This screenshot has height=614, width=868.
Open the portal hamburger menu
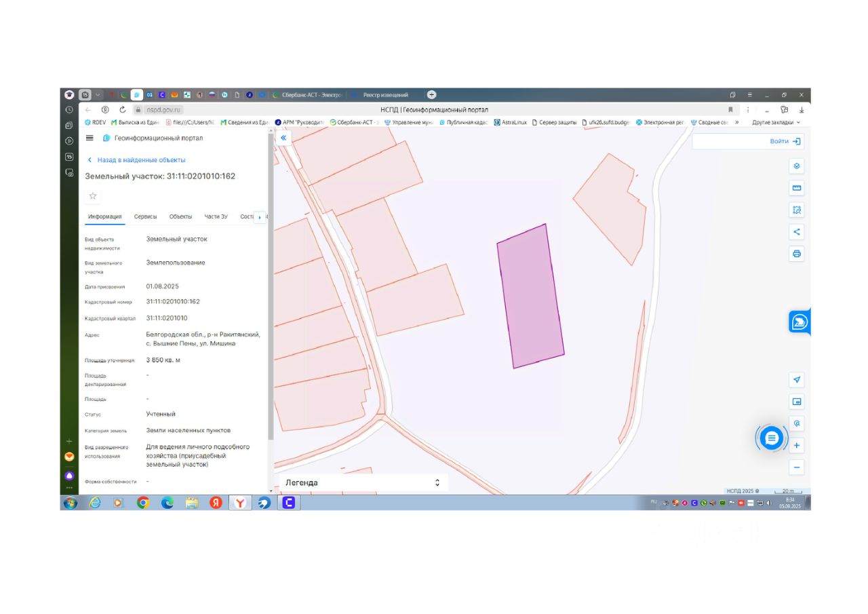[x=90, y=138]
